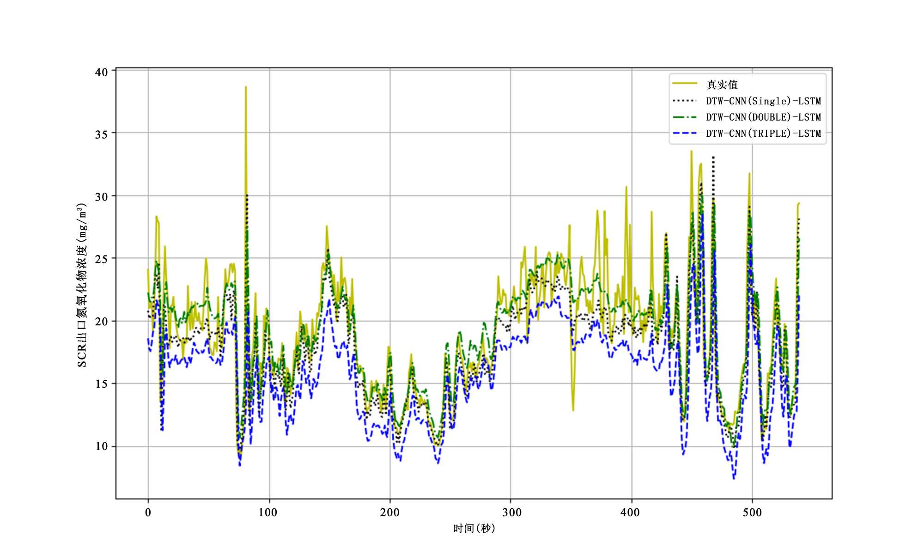The width and height of the screenshot is (924, 560).
Task: Click the y-axis tick label 10
Action: [101, 446]
